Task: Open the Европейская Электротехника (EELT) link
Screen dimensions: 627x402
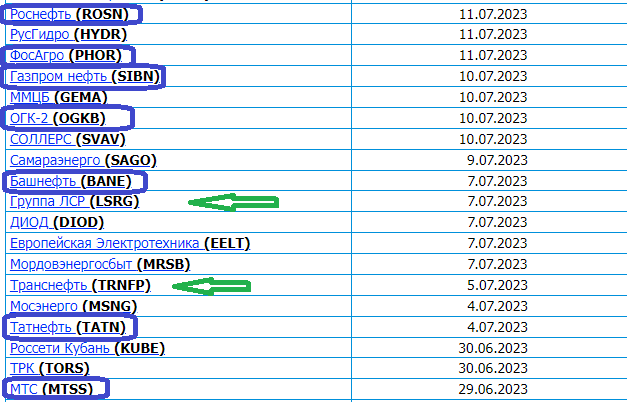Action: [x=130, y=243]
